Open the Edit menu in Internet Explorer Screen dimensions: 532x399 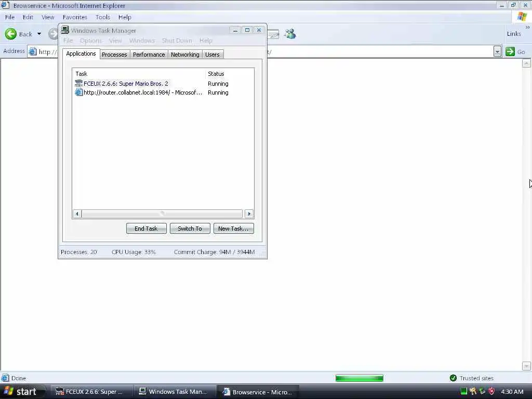click(x=28, y=17)
